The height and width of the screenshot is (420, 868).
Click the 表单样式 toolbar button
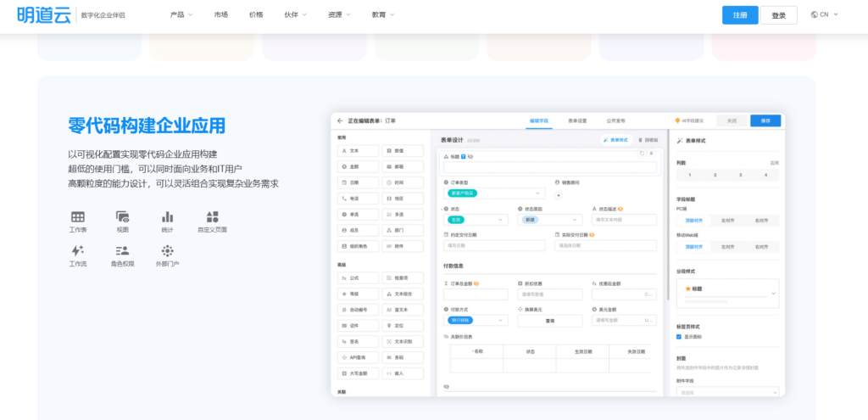pyautogui.click(x=616, y=140)
